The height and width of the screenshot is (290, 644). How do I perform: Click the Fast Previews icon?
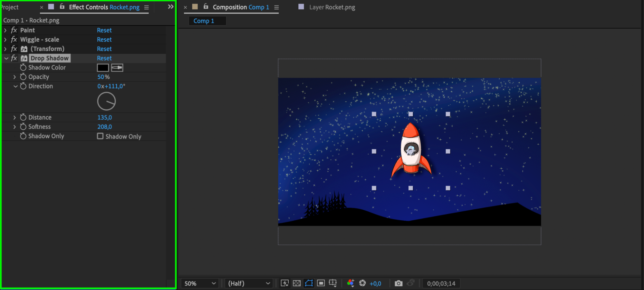point(284,283)
